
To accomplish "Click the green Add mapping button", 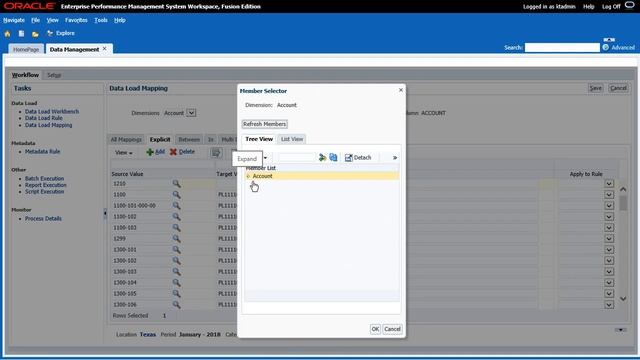I will 156,152.
